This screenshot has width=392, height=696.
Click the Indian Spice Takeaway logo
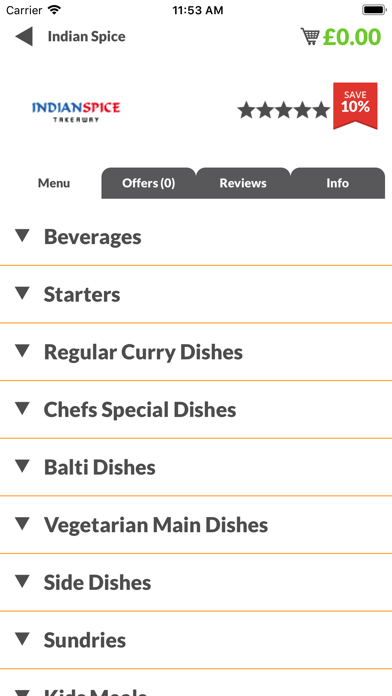pyautogui.click(x=76, y=112)
